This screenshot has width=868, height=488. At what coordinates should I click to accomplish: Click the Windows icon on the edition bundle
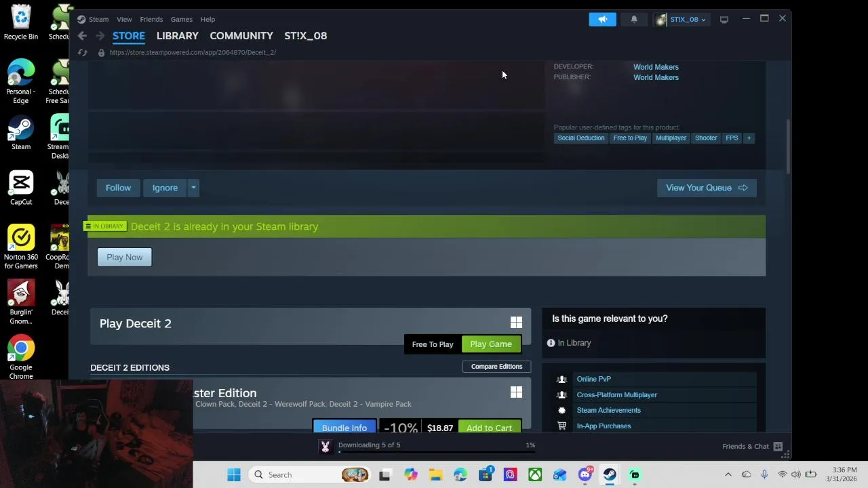pyautogui.click(x=516, y=392)
